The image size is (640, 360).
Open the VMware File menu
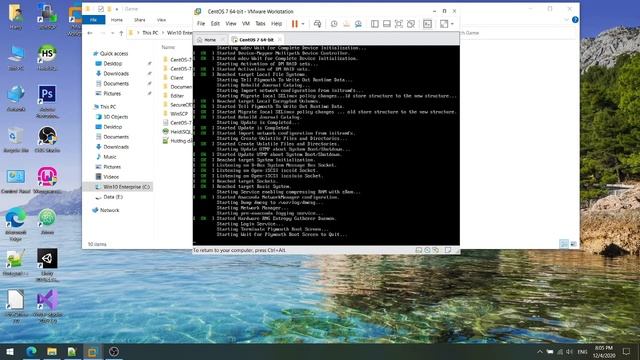click(x=201, y=24)
